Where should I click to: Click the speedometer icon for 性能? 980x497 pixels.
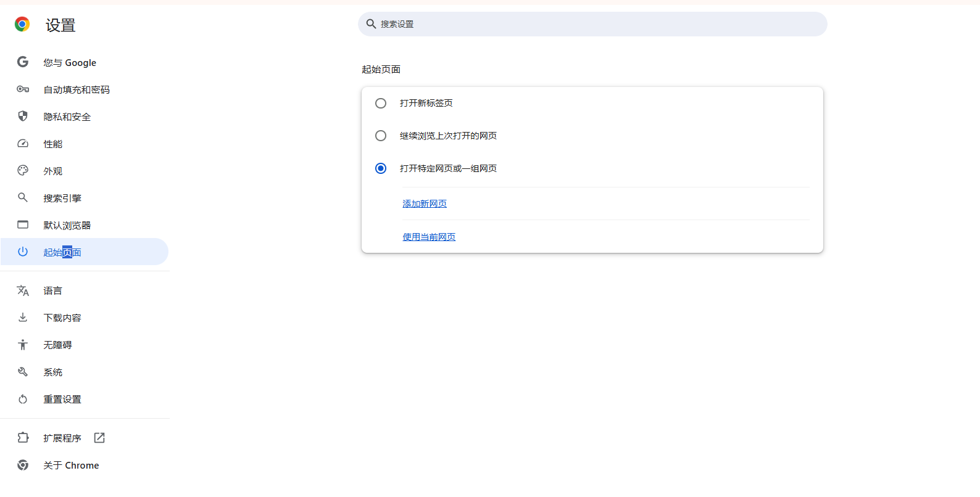pos(23,144)
